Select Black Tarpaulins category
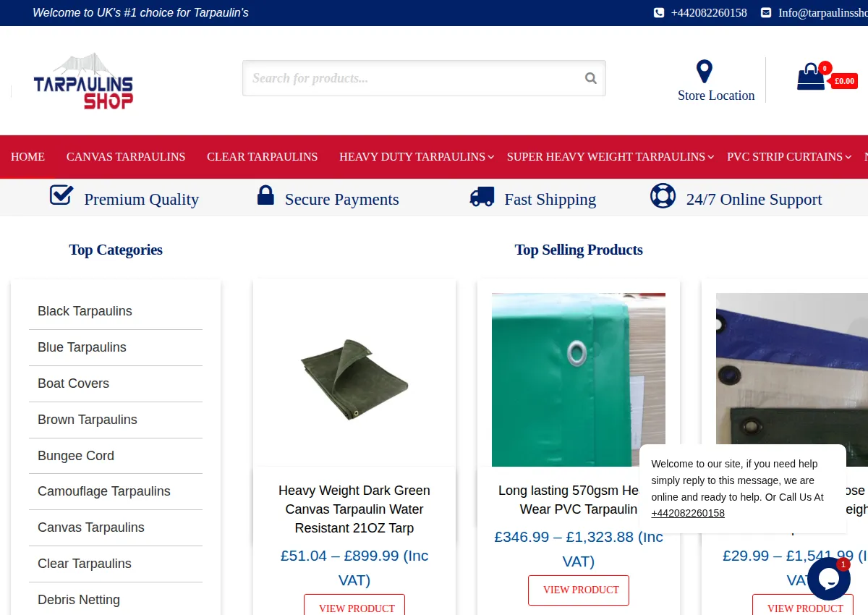This screenshot has width=868, height=615. click(85, 311)
